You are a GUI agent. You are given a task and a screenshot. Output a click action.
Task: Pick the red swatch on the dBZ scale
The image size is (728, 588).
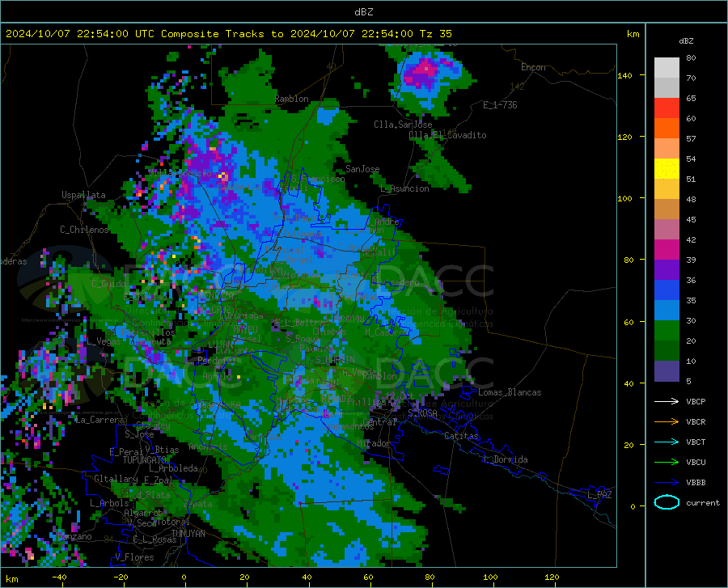pos(667,108)
